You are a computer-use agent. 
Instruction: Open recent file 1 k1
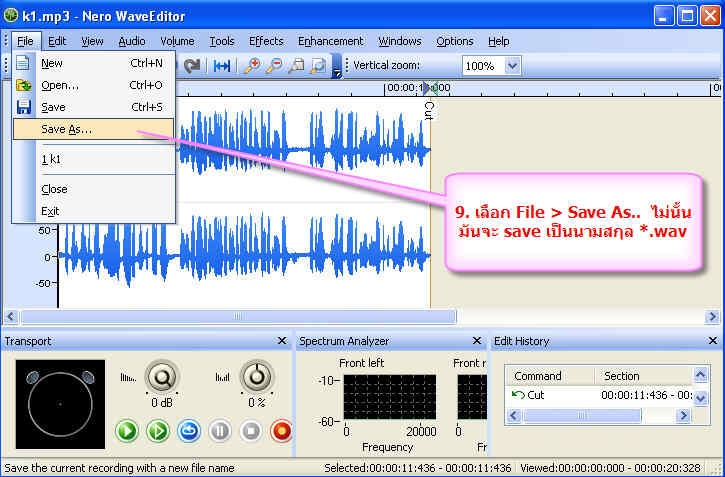[x=94, y=160]
